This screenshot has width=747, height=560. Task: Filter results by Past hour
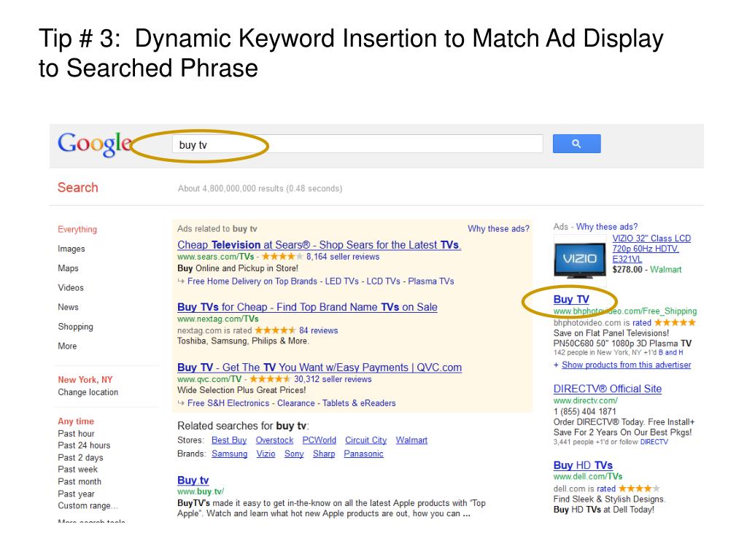(76, 433)
